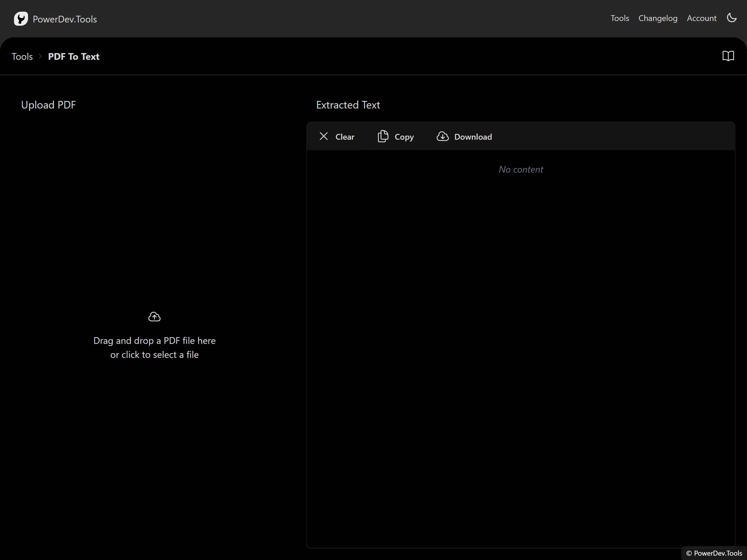Click PDF To Text breadcrumb title
This screenshot has width=747, height=560.
click(74, 56)
